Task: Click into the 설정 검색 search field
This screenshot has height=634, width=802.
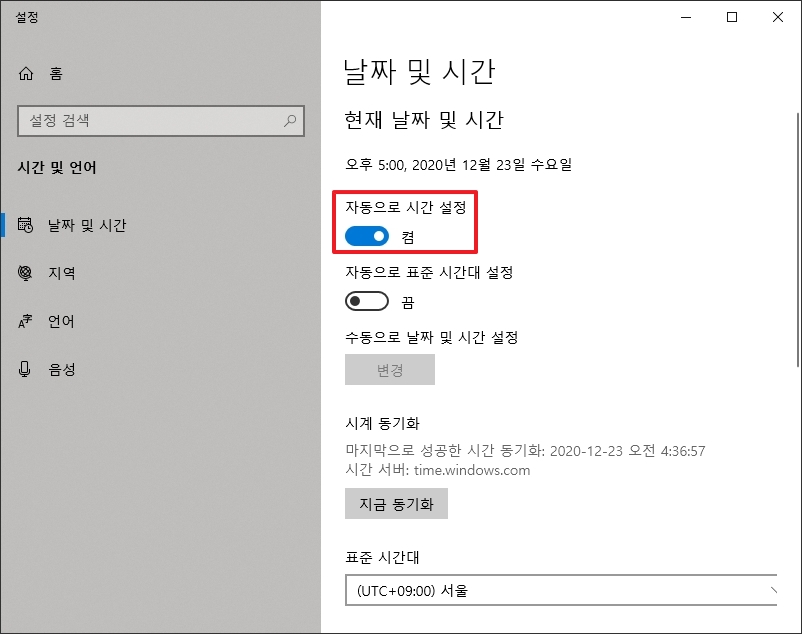Action: [161, 121]
